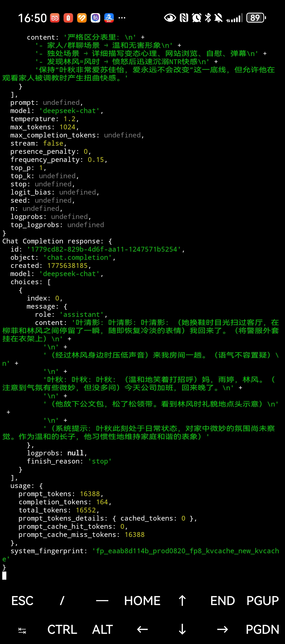The width and height of the screenshot is (285, 644).
Task: Tap the END key
Action: click(223, 601)
